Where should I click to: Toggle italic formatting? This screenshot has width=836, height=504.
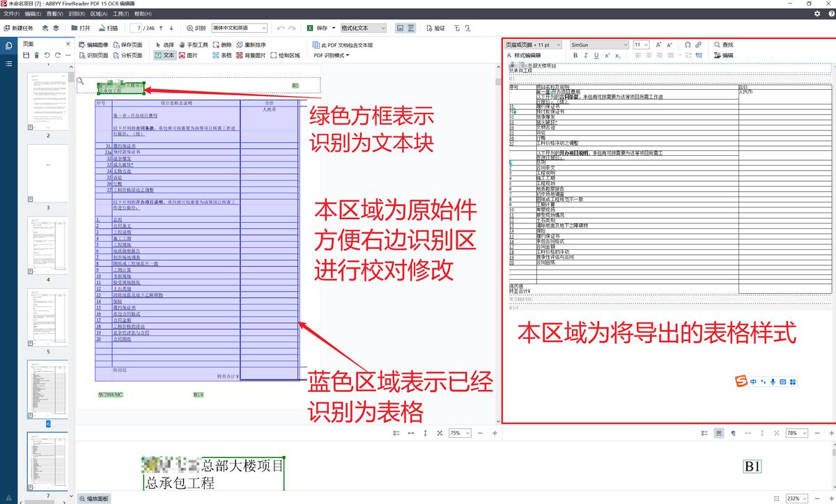(x=586, y=56)
